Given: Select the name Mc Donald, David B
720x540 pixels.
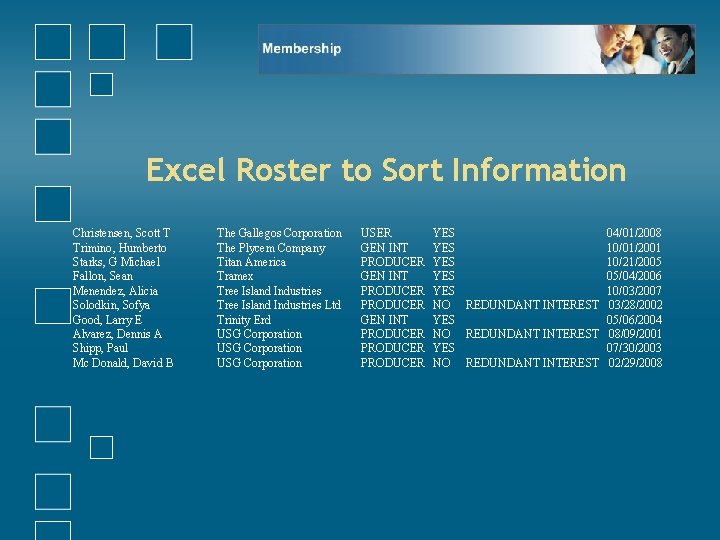Looking at the screenshot, I should (x=123, y=363).
